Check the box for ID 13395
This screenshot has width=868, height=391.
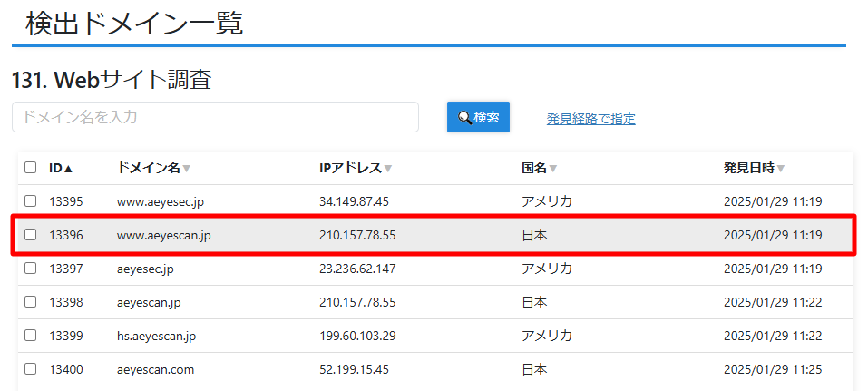[x=31, y=201]
